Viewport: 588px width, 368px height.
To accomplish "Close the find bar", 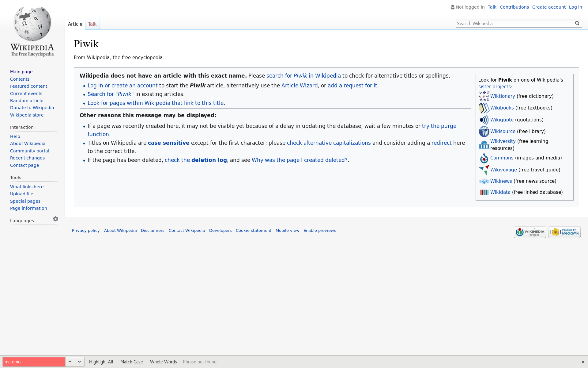I will 583,362.
